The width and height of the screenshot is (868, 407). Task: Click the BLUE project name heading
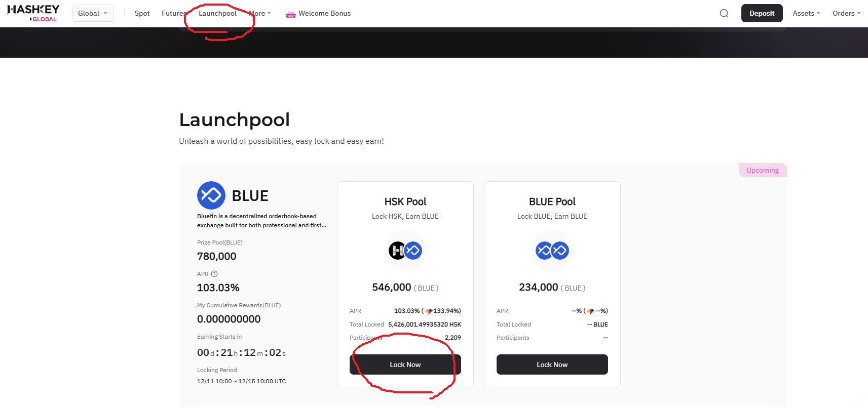pyautogui.click(x=250, y=196)
